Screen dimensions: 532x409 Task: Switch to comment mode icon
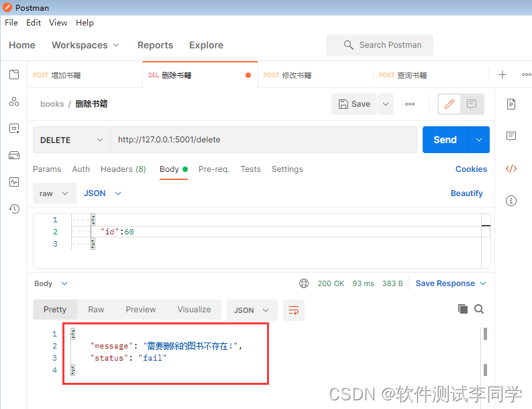coord(472,104)
